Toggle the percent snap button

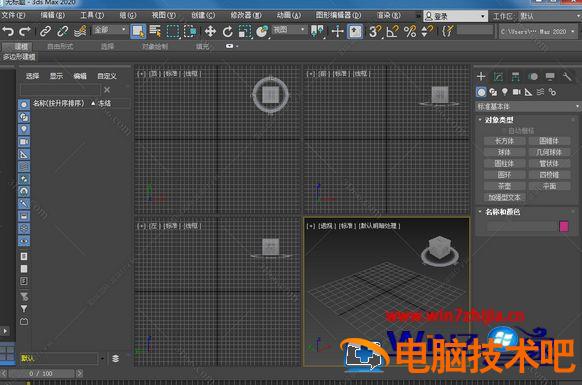410,31
